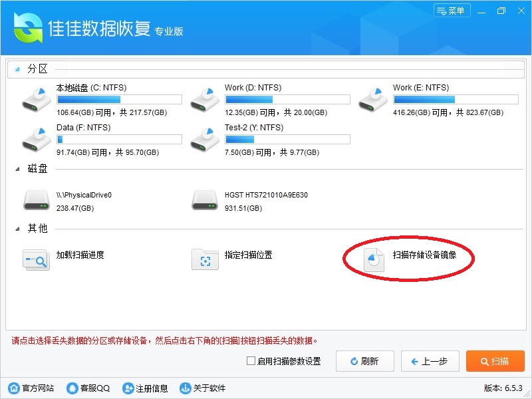Image resolution: width=532 pixels, height=399 pixels.
Task: Select the Data F: partition icon
Action: coord(37,138)
